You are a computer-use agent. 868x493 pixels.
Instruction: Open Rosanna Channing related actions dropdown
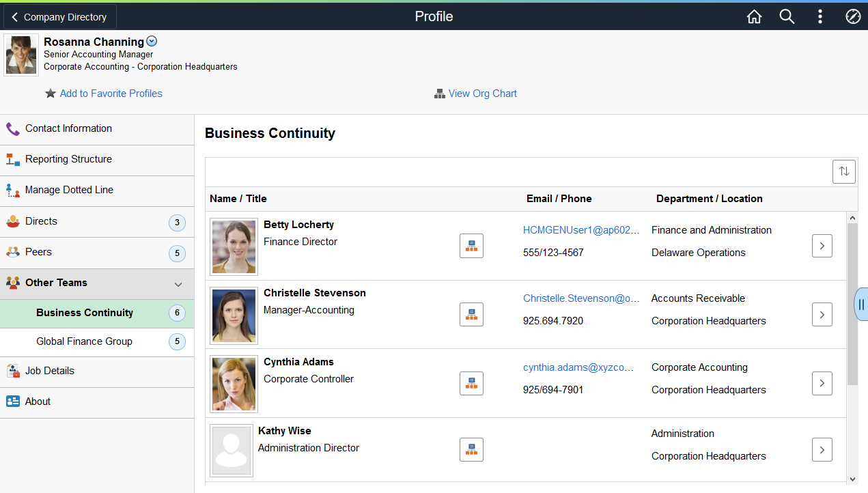tap(152, 42)
